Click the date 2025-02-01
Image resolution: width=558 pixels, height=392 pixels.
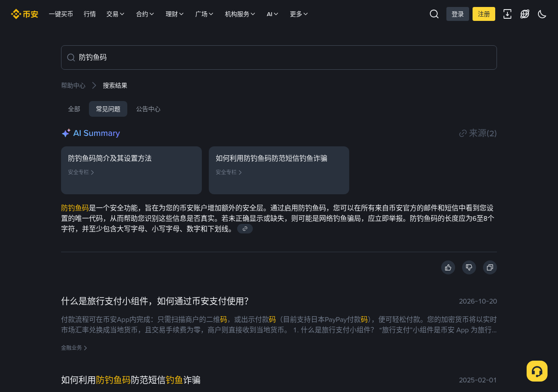(478, 380)
